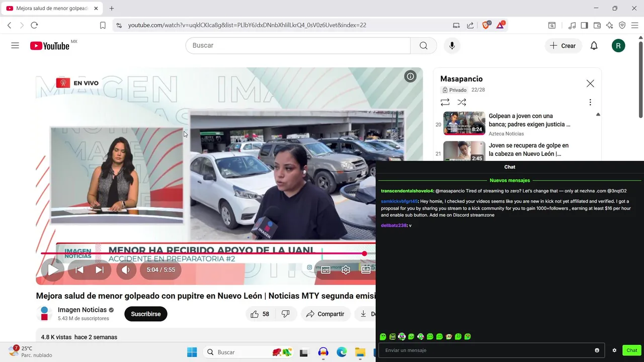The height and width of the screenshot is (362, 644).
Task: Skip to next video in playlist
Action: [x=100, y=270]
